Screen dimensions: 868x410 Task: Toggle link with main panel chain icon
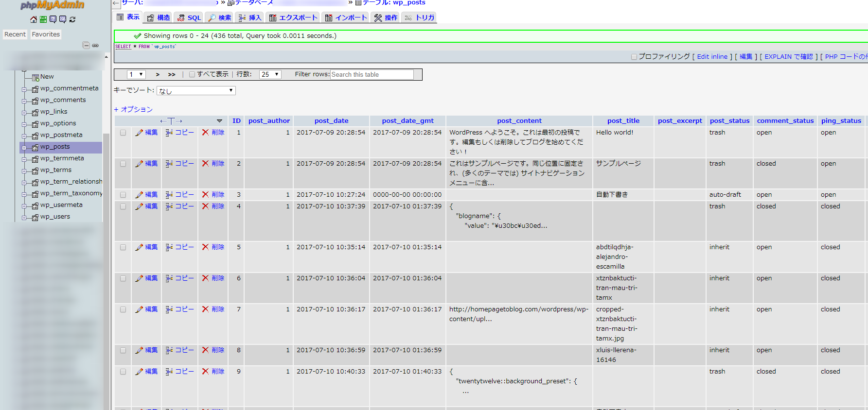click(95, 45)
